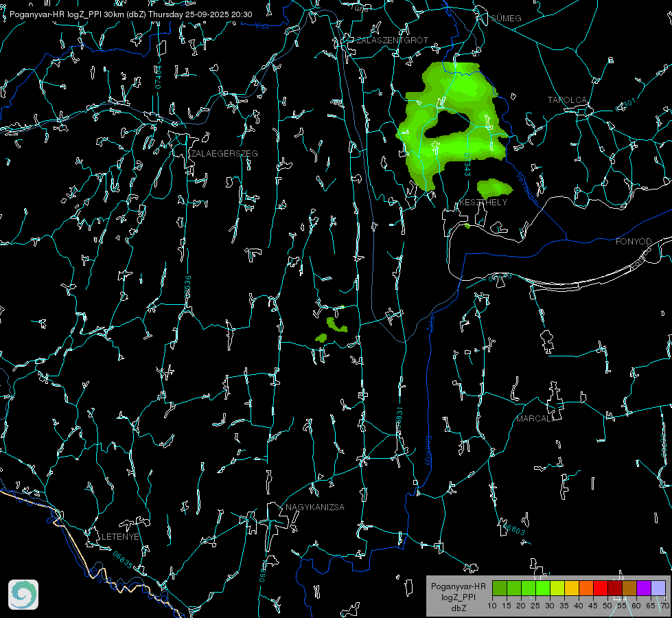Click the 50–55 dBZ dark red swatch
This screenshot has height=618, width=672.
click(x=615, y=588)
